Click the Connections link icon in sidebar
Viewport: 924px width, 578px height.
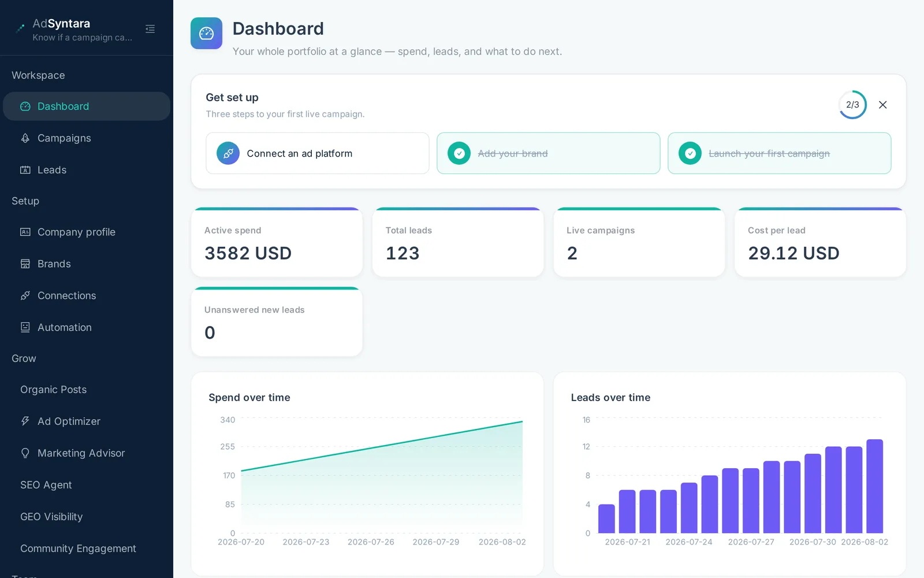25,295
